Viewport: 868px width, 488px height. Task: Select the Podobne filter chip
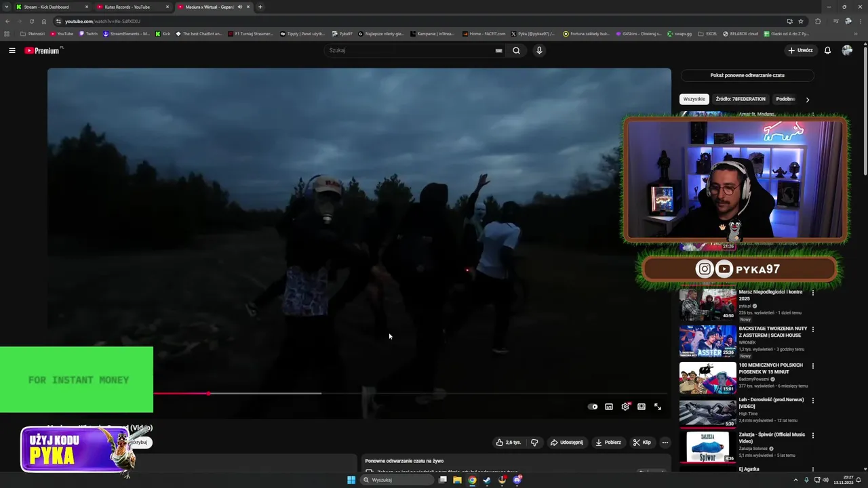(785, 99)
